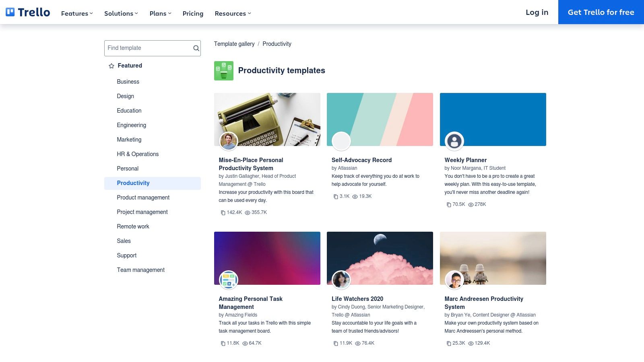Open the Team management category
This screenshot has width=644, height=362.
click(x=141, y=270)
